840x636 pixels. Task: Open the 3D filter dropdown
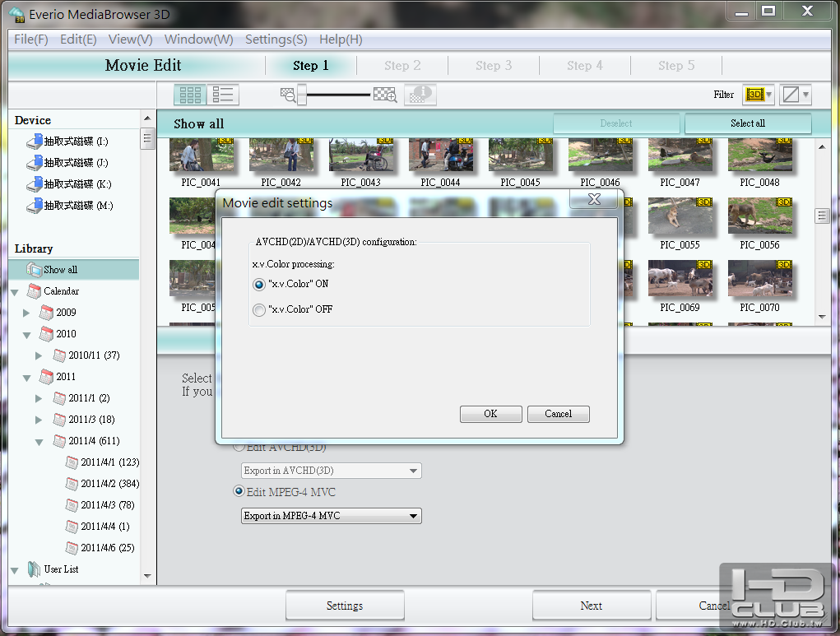click(758, 95)
